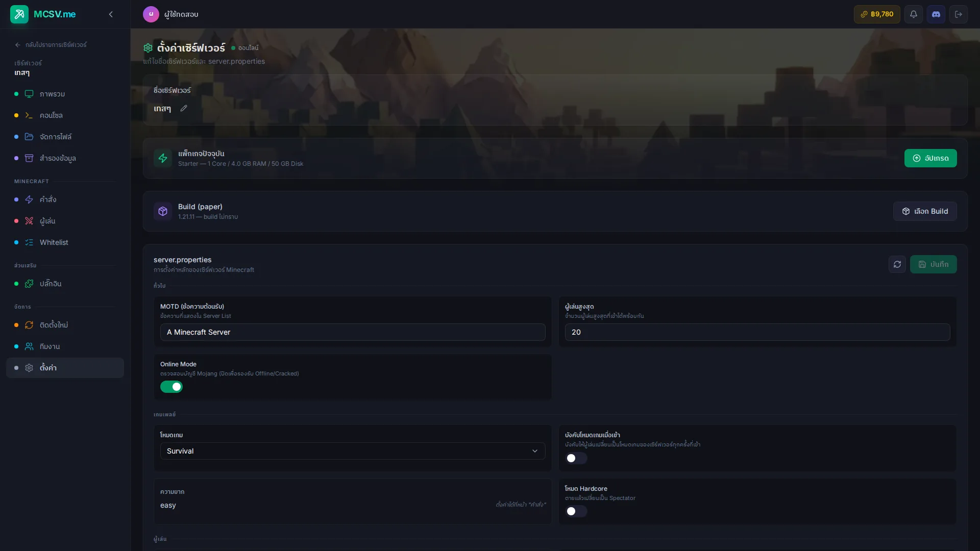Open the Discord icon in header
This screenshot has width=980, height=551.
tap(936, 14)
